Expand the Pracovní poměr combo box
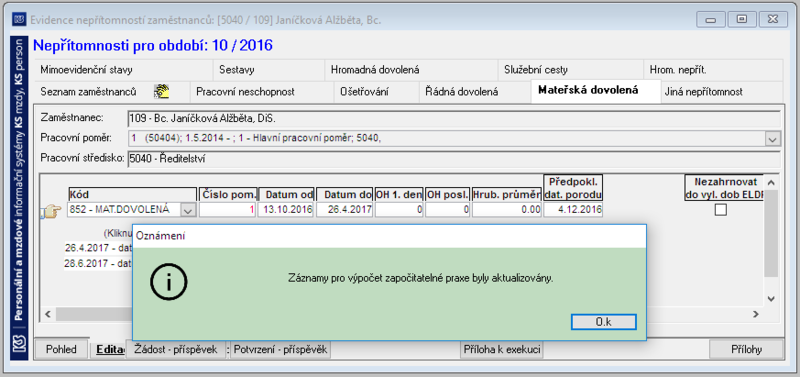The image size is (800, 377). (773, 138)
